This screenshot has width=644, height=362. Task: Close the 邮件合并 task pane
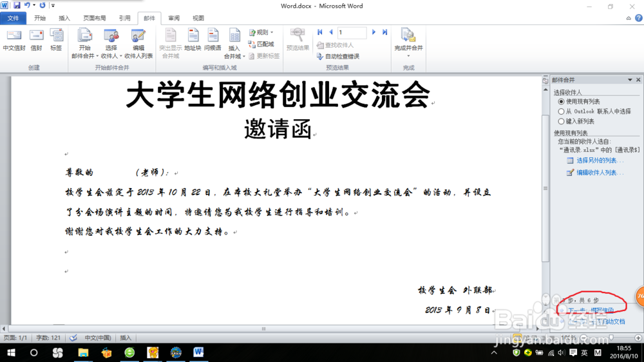pos(638,80)
